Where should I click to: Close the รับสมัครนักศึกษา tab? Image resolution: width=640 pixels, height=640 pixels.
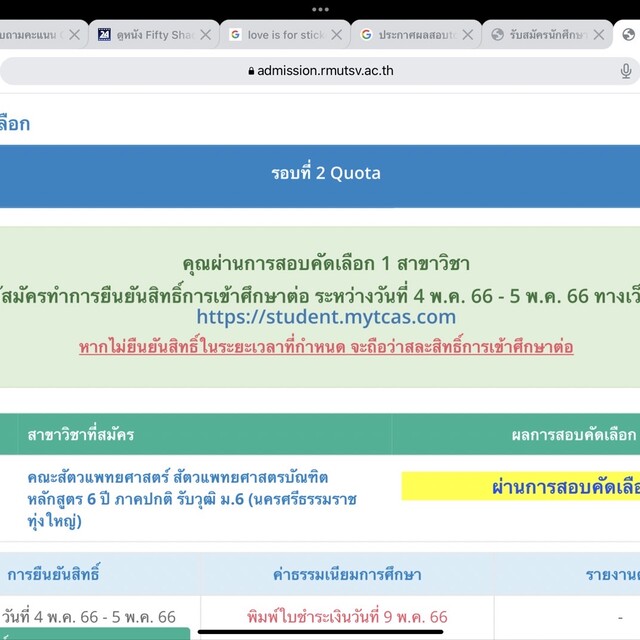599,35
